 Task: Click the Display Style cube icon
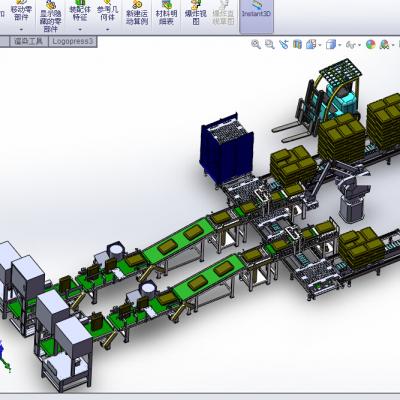(x=331, y=44)
